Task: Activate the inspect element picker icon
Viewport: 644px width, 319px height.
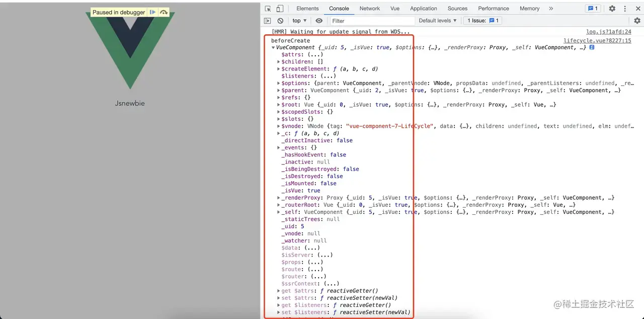Action: [268, 9]
